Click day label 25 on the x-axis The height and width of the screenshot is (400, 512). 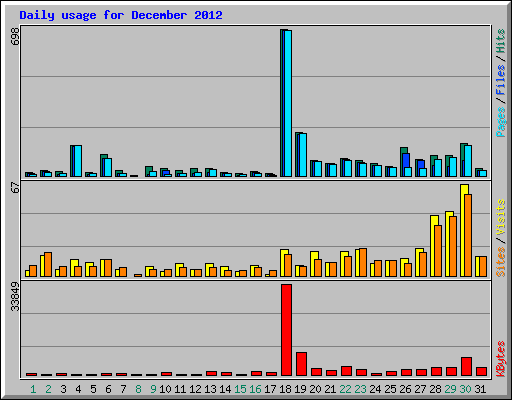390,389
